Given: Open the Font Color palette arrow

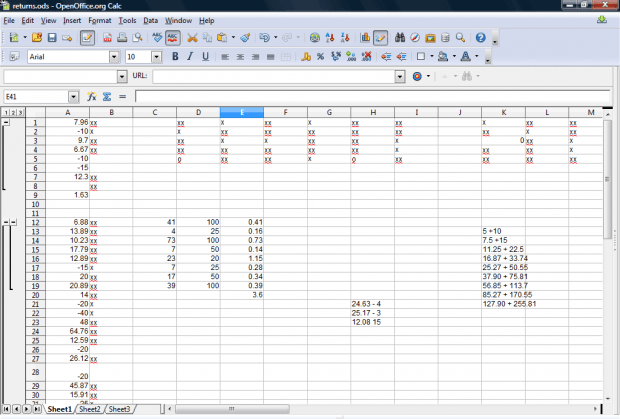Looking at the screenshot, I should (x=476, y=56).
